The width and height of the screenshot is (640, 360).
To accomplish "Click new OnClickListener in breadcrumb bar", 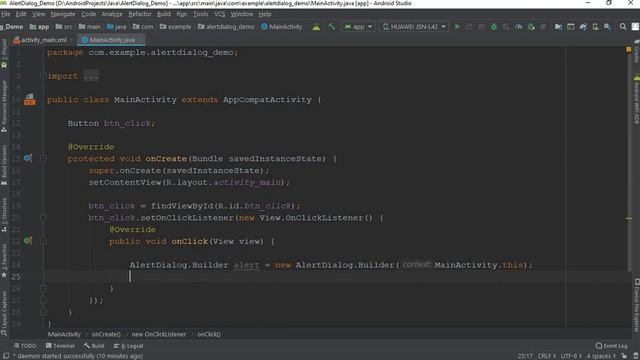I will point(159,334).
